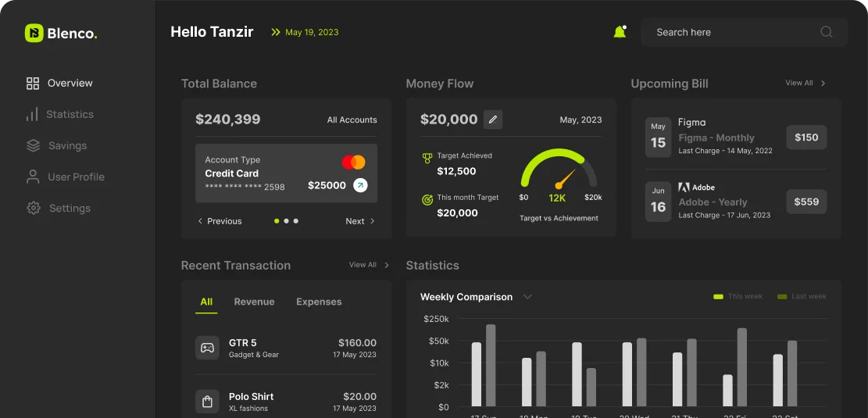Click the pencil edit icon beside $20,000

click(x=492, y=120)
